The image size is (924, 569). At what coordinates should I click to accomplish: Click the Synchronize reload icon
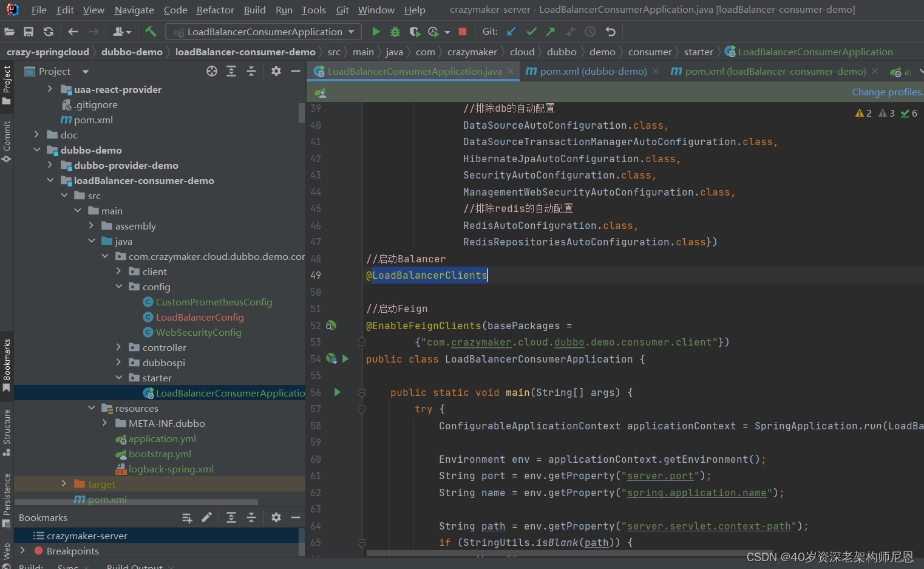[49, 32]
